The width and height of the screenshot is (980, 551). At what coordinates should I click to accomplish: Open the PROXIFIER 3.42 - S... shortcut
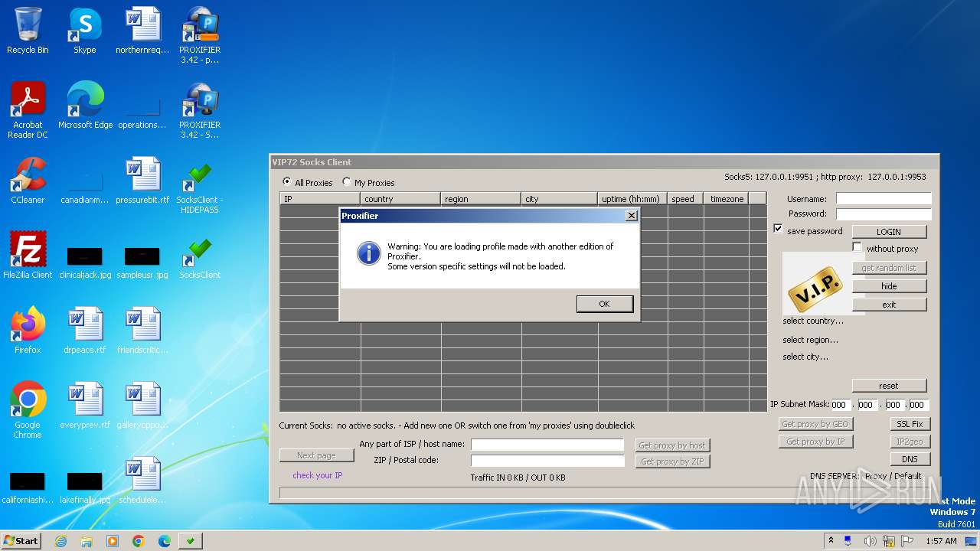pyautogui.click(x=200, y=110)
